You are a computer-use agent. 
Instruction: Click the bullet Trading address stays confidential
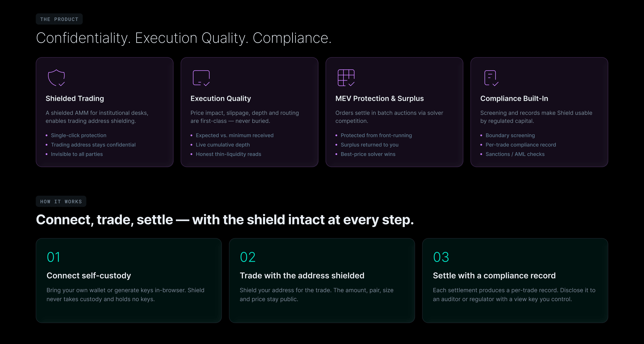click(x=93, y=145)
